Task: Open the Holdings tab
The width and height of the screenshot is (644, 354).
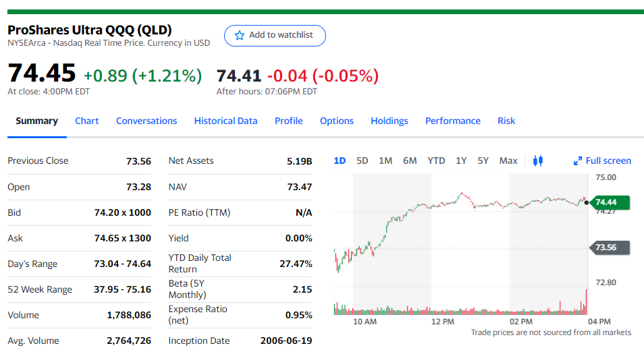Action: pyautogui.click(x=390, y=121)
